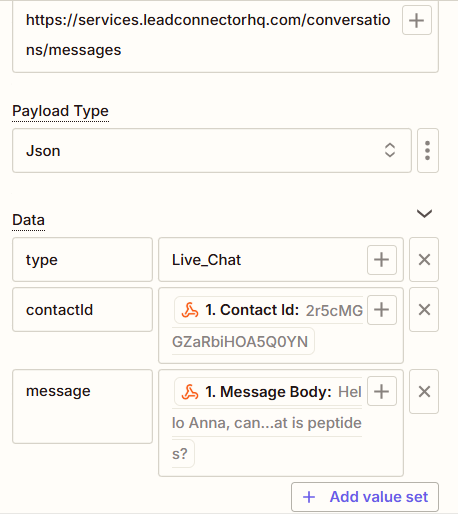Viewport: 458px width, 514px height.
Task: Edit the type key input field
Action: [82, 260]
